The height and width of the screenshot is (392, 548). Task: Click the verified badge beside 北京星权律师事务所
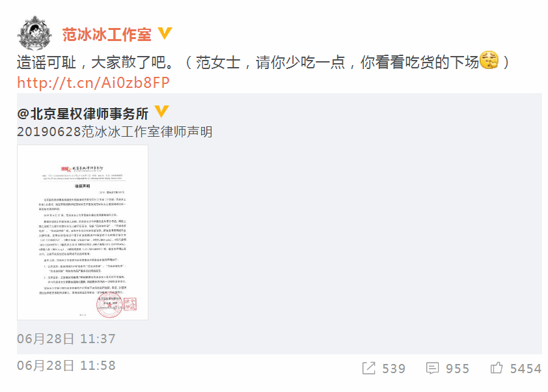(x=162, y=111)
